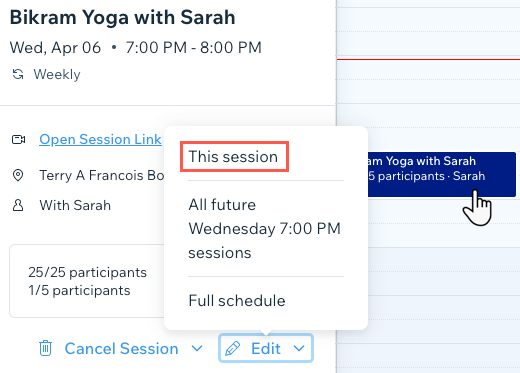Click the staff person icon beside With Sarah
The image size is (520, 373).
(18, 205)
